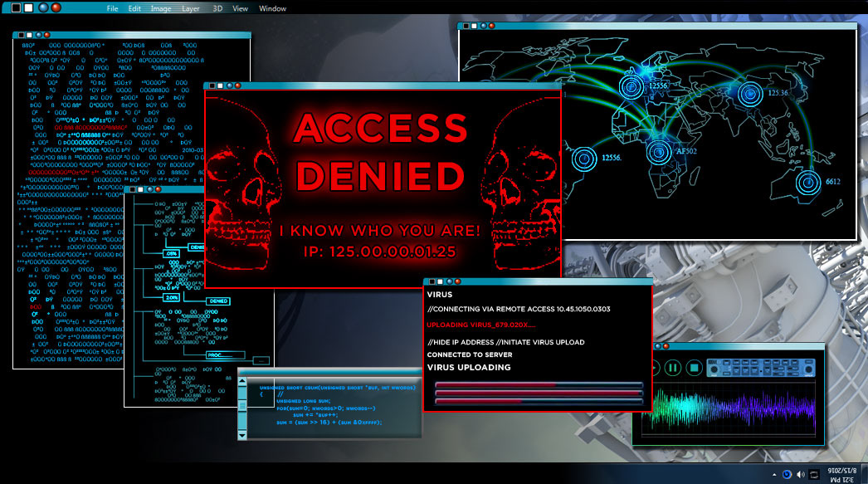Click the right round knob on audio panel

809,369
